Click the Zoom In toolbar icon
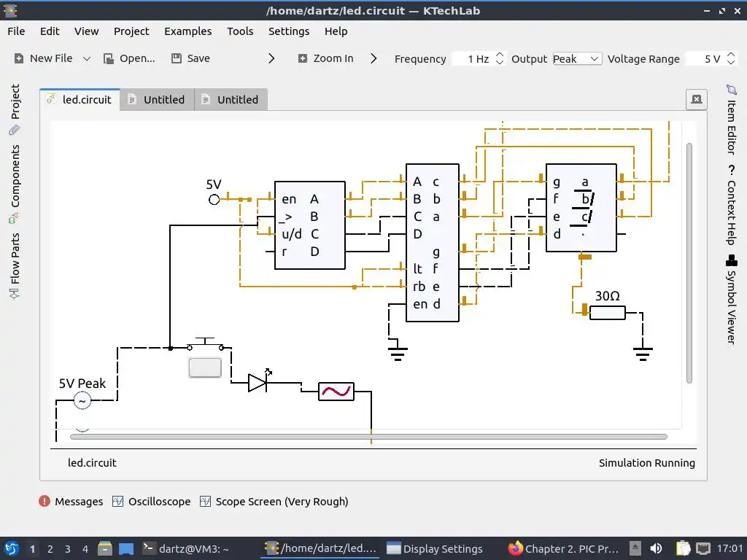The height and width of the screenshot is (560, 747). point(303,58)
